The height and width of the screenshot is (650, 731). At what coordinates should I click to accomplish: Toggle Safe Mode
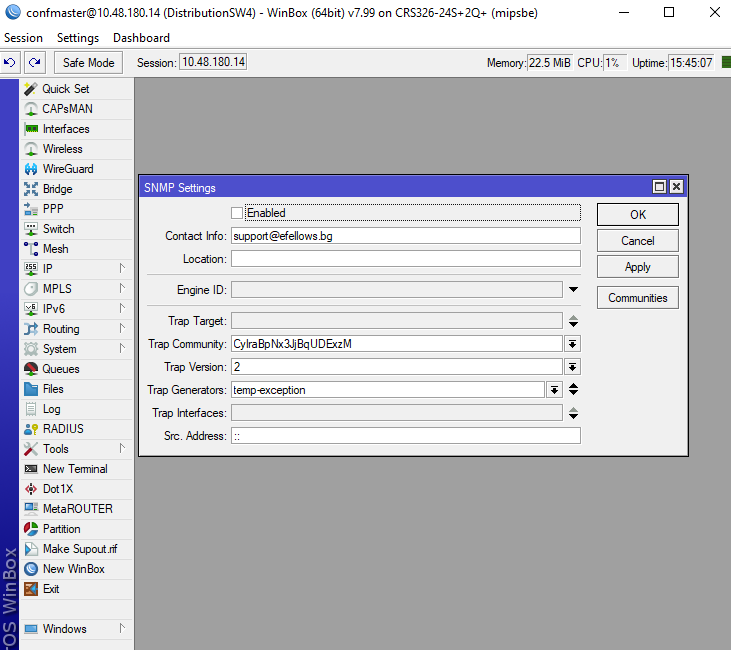89,63
